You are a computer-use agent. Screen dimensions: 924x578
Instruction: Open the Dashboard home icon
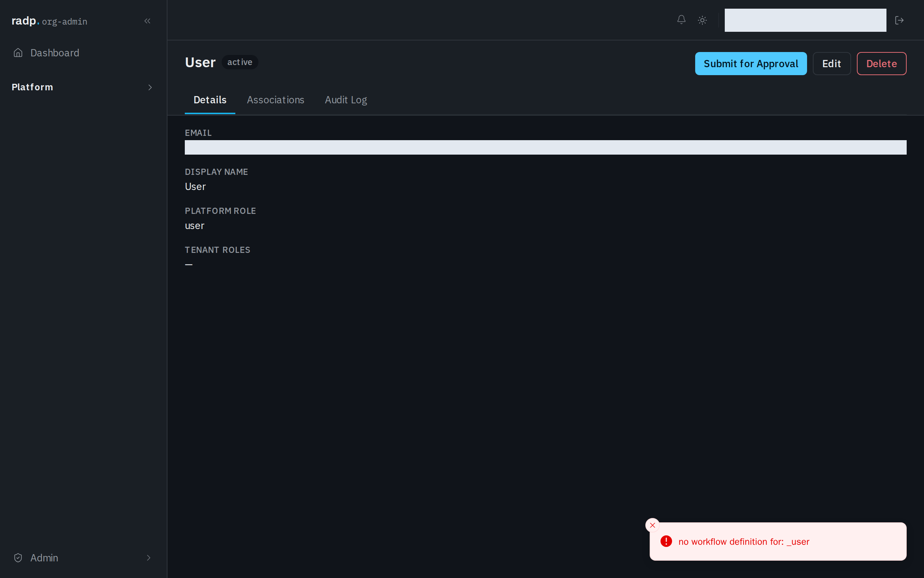(18, 53)
